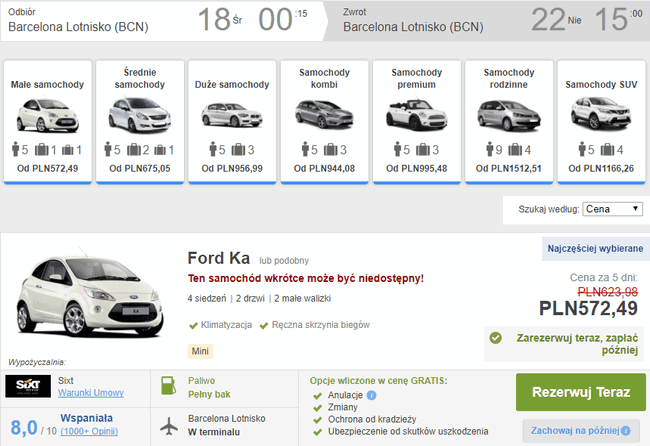Click the crossed-out price PLN623,98
The width and height of the screenshot is (650, 446).
click(608, 292)
